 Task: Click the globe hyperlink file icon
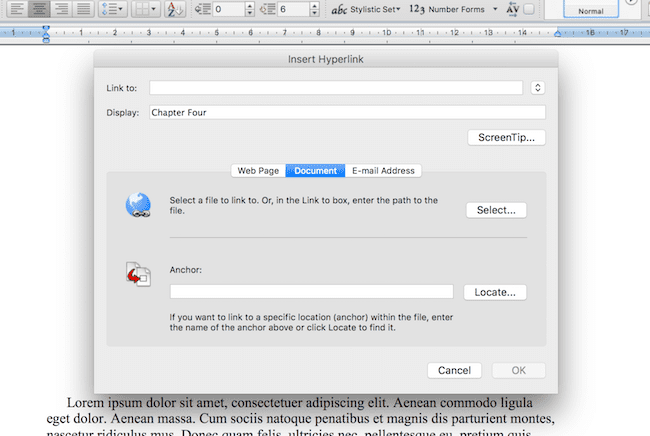[137, 205]
